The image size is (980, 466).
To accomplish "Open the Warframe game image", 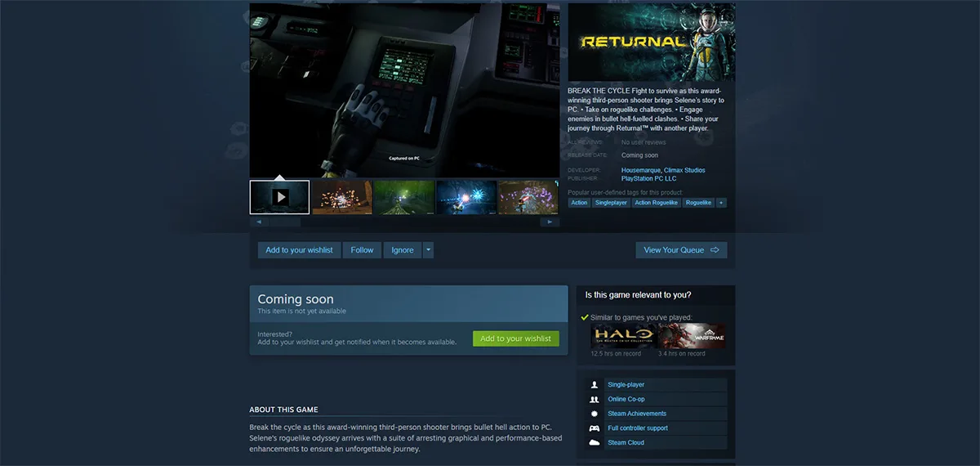I will point(692,336).
